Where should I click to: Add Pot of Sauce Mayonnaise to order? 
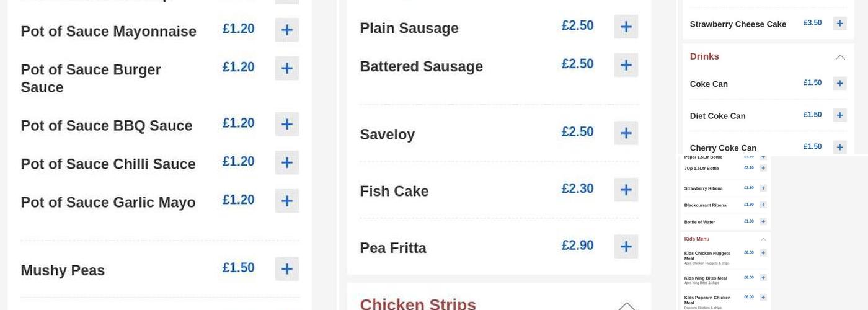click(286, 30)
